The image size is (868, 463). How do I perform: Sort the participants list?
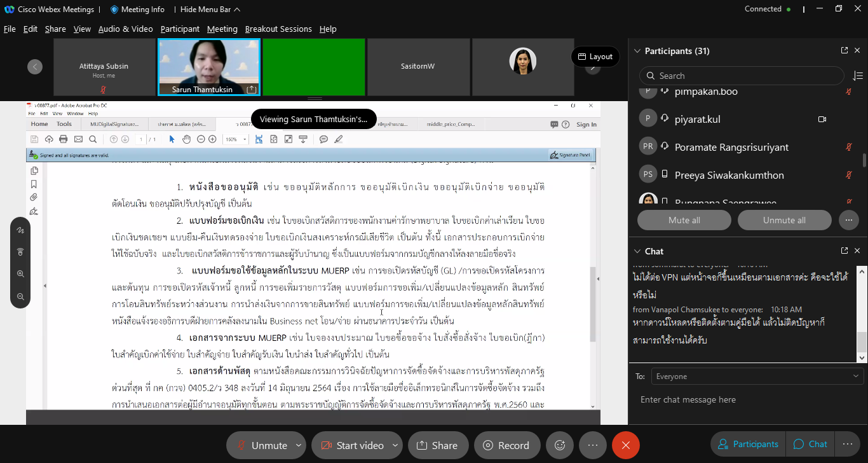click(x=858, y=76)
